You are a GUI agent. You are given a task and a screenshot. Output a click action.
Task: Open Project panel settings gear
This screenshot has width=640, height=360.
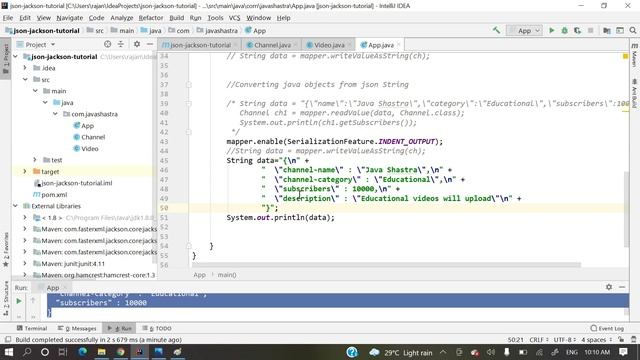137,44
